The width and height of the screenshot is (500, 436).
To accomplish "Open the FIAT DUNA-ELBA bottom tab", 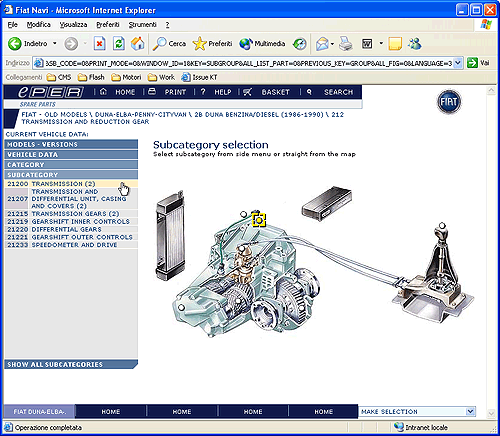I will 39,412.
